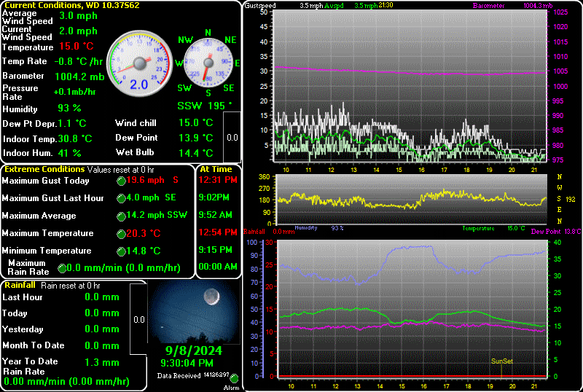Click the Wind chill '15.0 °C' value
583x392 pixels.
[x=195, y=122]
